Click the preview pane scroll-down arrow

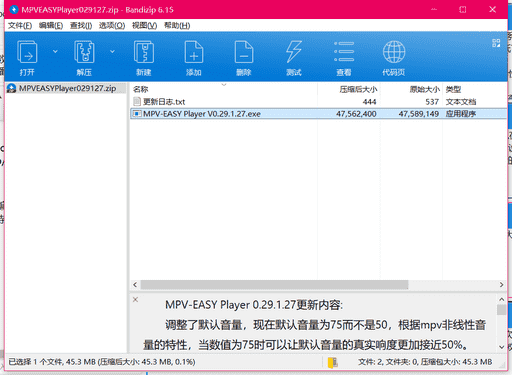pos(502,347)
